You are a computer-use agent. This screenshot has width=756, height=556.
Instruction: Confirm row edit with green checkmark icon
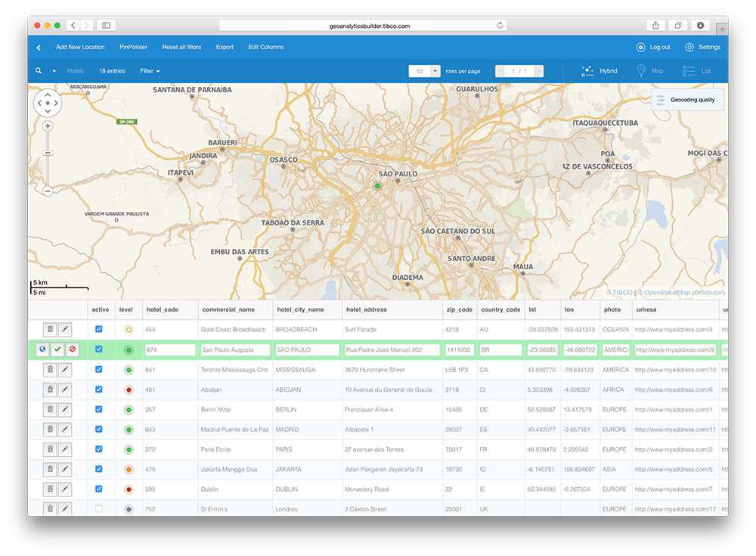tap(57, 349)
